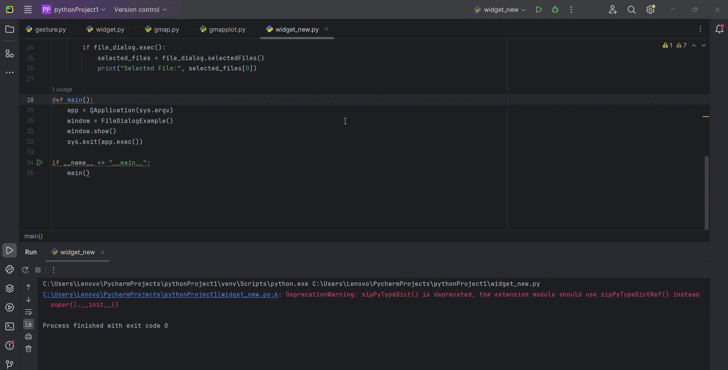Stop the running process
728x370 pixels.
click(x=38, y=270)
